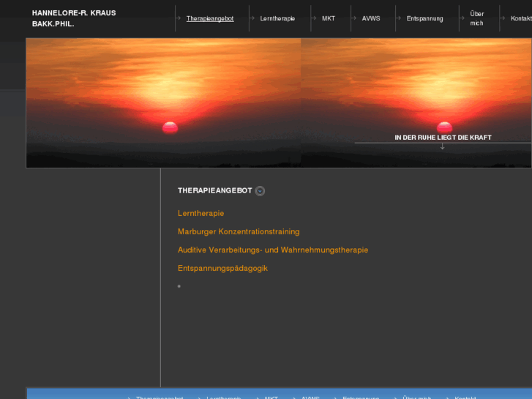Click the Therapieangebot section heading
Viewport: 532px width, 399px height.
coord(214,190)
